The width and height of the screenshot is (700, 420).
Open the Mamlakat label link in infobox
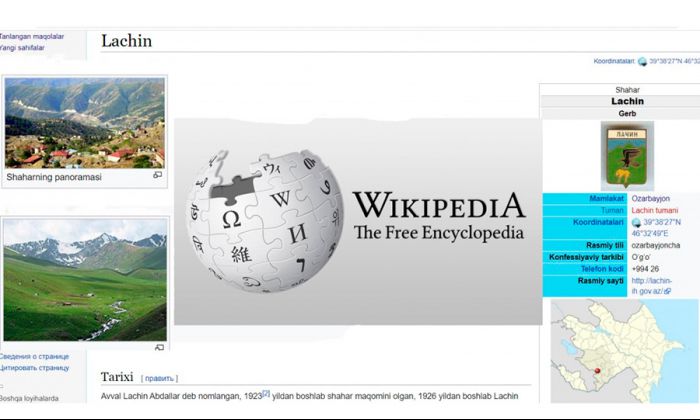point(606,199)
